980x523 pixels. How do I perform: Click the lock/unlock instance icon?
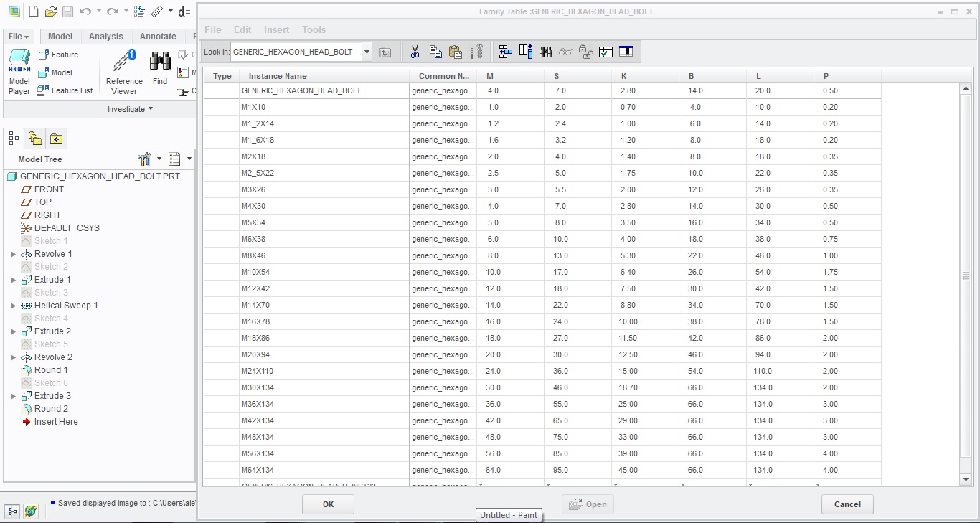coord(585,52)
